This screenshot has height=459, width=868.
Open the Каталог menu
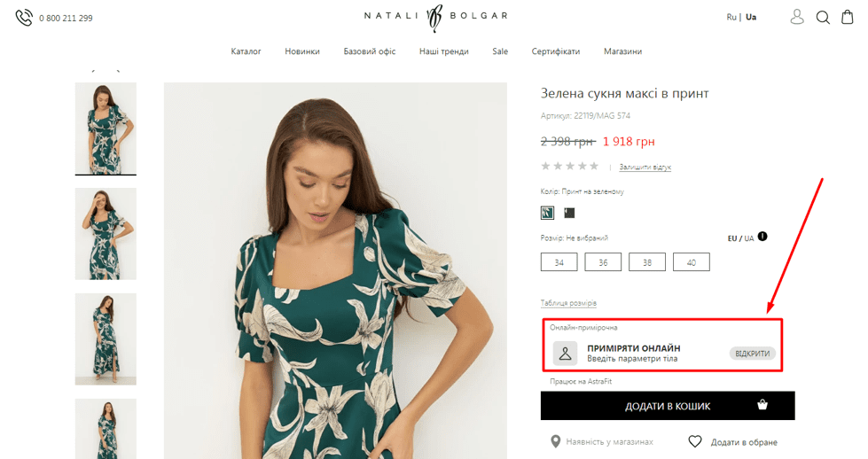click(246, 51)
